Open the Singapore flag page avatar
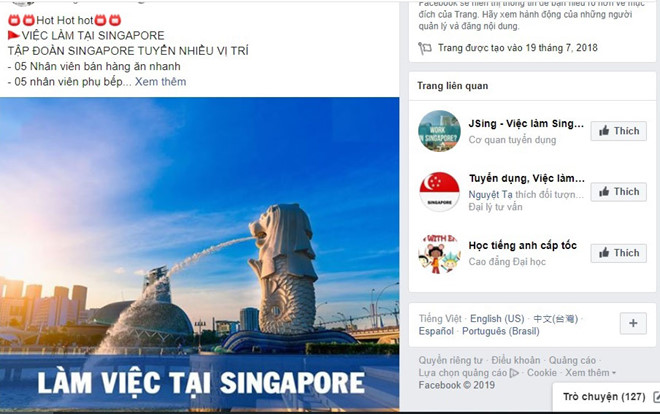Image resolution: width=660 pixels, height=414 pixels. 439,192
